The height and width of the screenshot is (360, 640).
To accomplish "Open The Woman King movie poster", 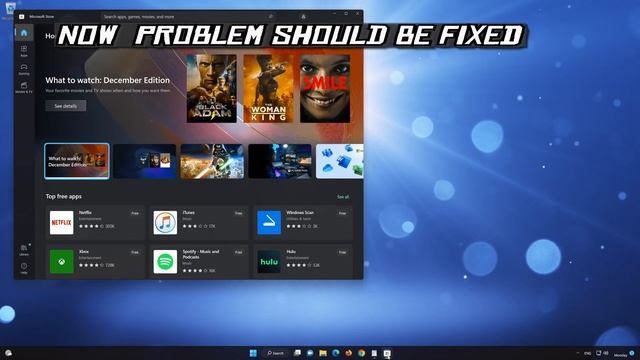I will (x=268, y=89).
